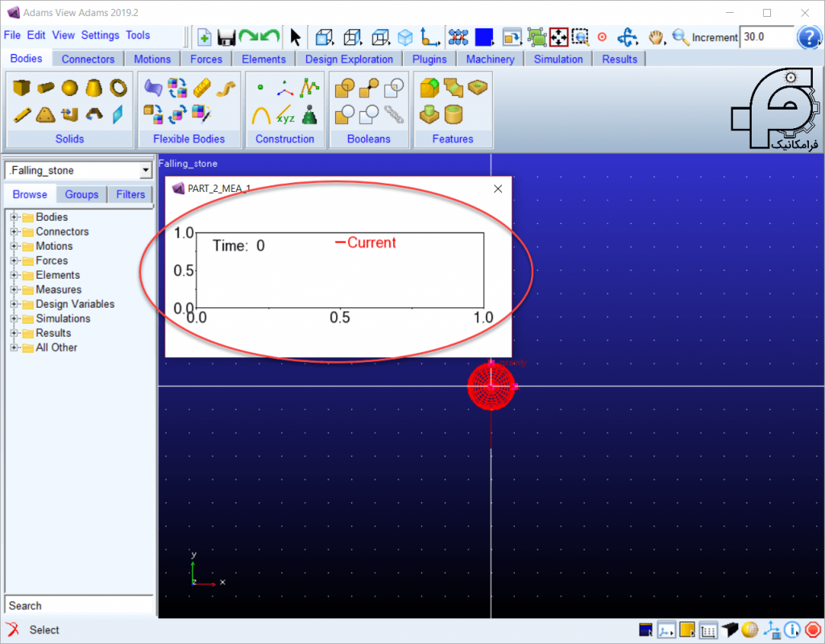Select the Spline (xyz) construction tool
Screen dimensions: 825x644
[284, 114]
